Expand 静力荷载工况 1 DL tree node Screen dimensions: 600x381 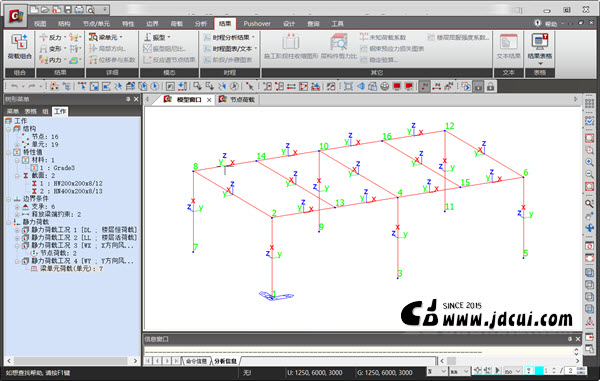click(x=17, y=230)
